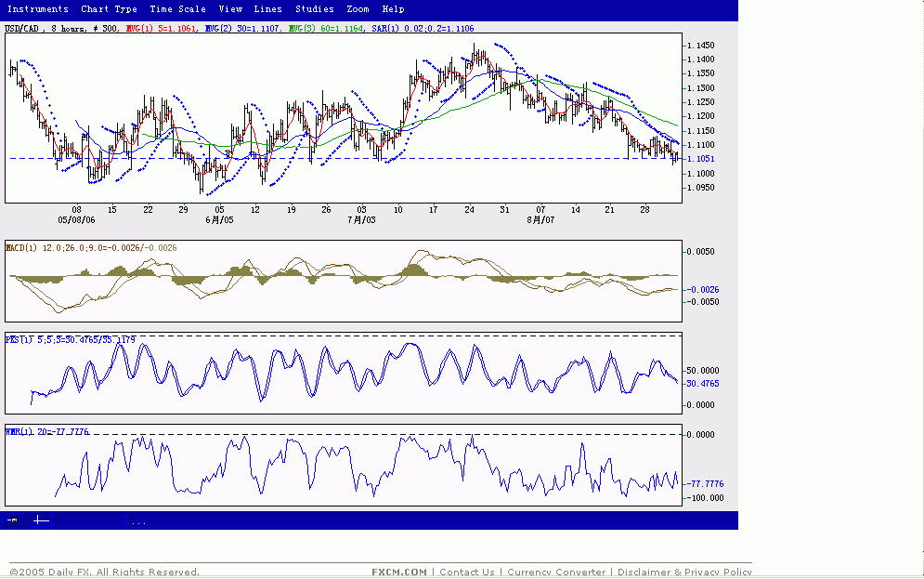Click the MACD(1) indicator label
Viewport: 924px width, 579px height.
(x=19, y=248)
